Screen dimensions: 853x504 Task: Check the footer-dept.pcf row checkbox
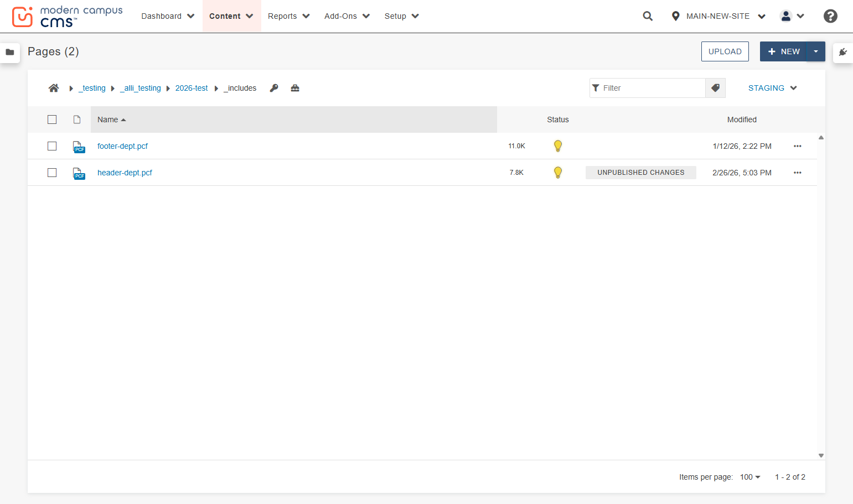tap(52, 146)
